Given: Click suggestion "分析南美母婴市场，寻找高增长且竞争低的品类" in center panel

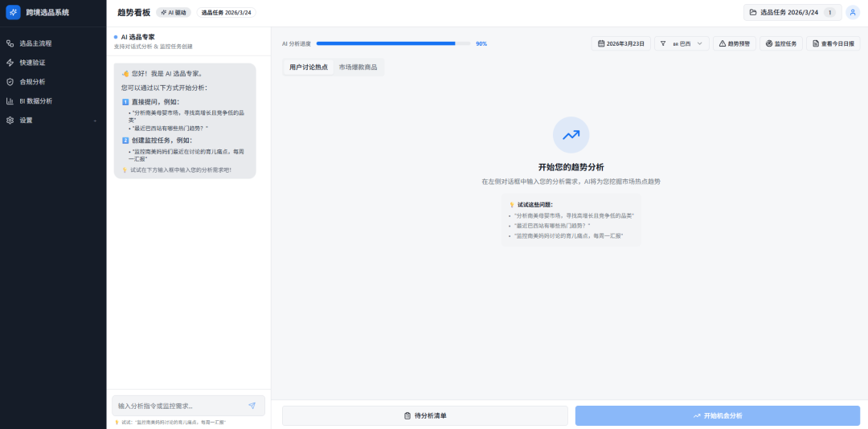Looking at the screenshot, I should [x=574, y=215].
